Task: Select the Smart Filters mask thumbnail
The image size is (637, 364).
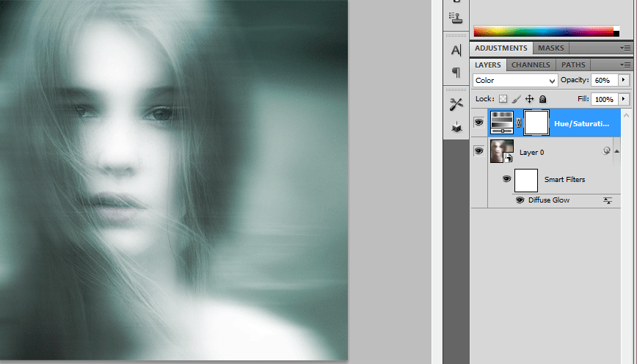Action: pyautogui.click(x=526, y=181)
